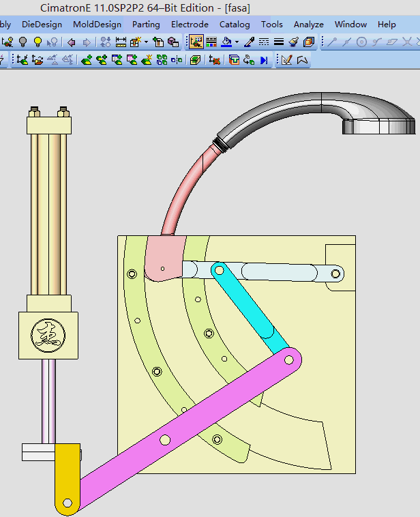
Task: Click the ruler measure tool icon
Action: tap(121, 42)
